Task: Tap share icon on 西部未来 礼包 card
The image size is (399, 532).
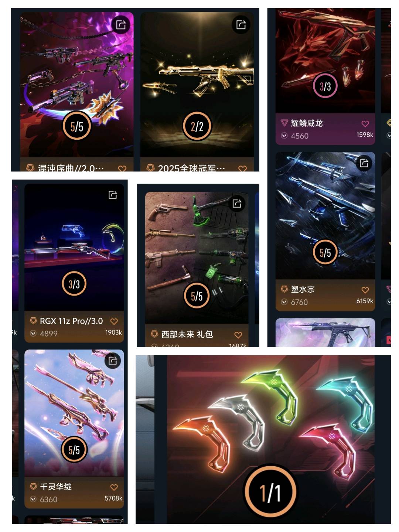Action: (x=237, y=203)
